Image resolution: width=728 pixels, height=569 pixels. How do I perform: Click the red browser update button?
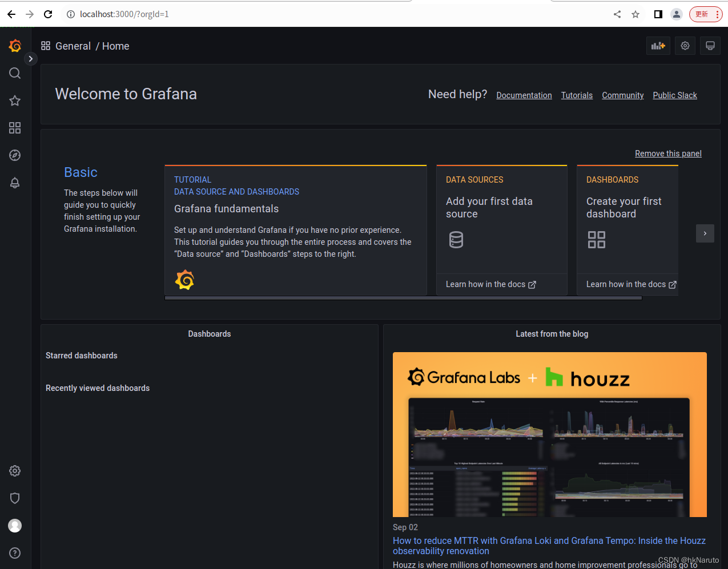[706, 14]
